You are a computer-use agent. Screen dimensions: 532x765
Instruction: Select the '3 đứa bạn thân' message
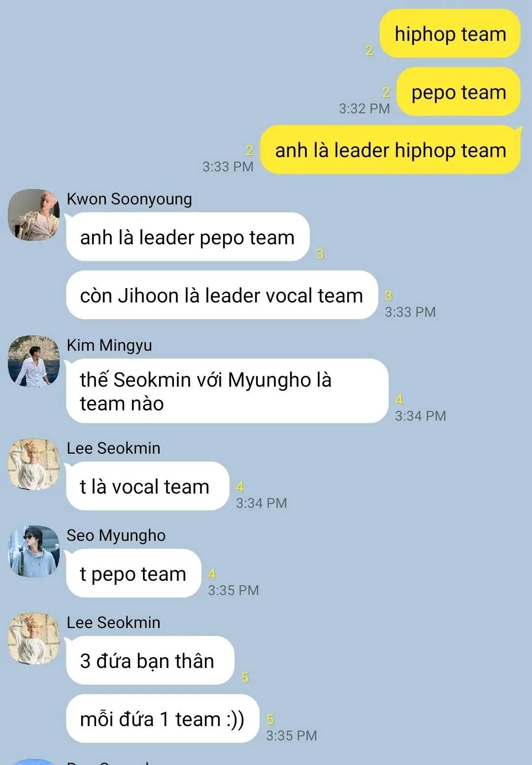point(150,661)
